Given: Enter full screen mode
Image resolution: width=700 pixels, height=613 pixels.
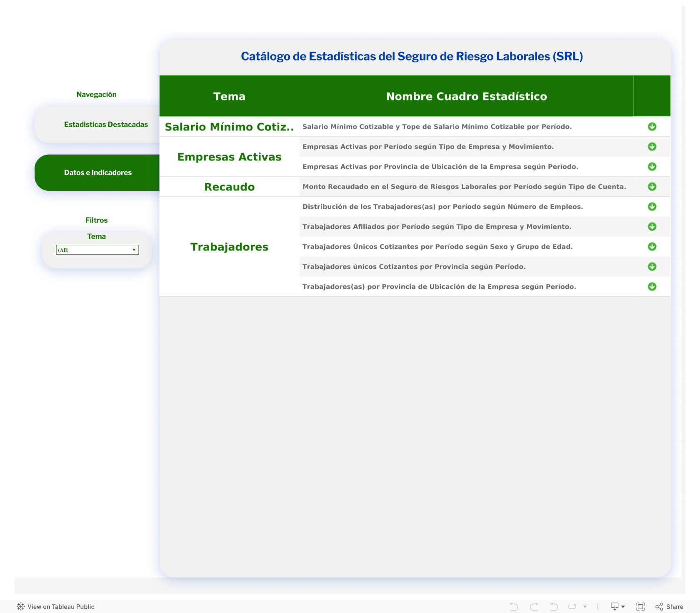Looking at the screenshot, I should click(x=640, y=606).
